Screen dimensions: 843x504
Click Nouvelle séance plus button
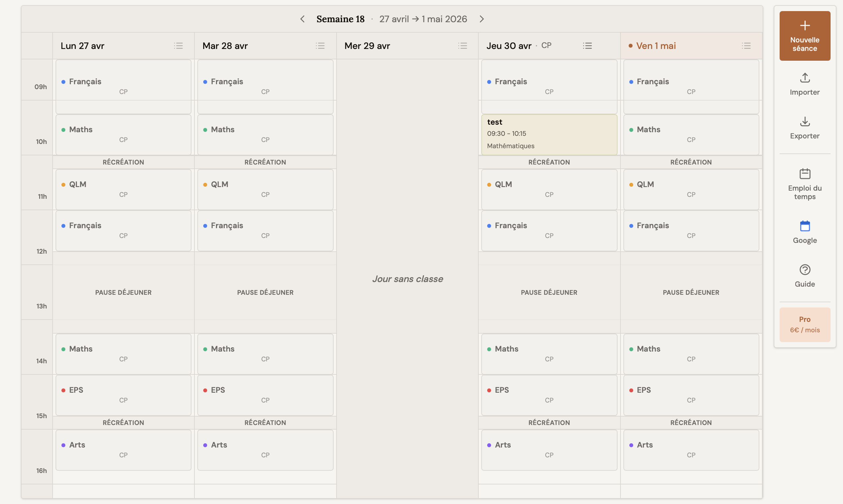coord(804,36)
